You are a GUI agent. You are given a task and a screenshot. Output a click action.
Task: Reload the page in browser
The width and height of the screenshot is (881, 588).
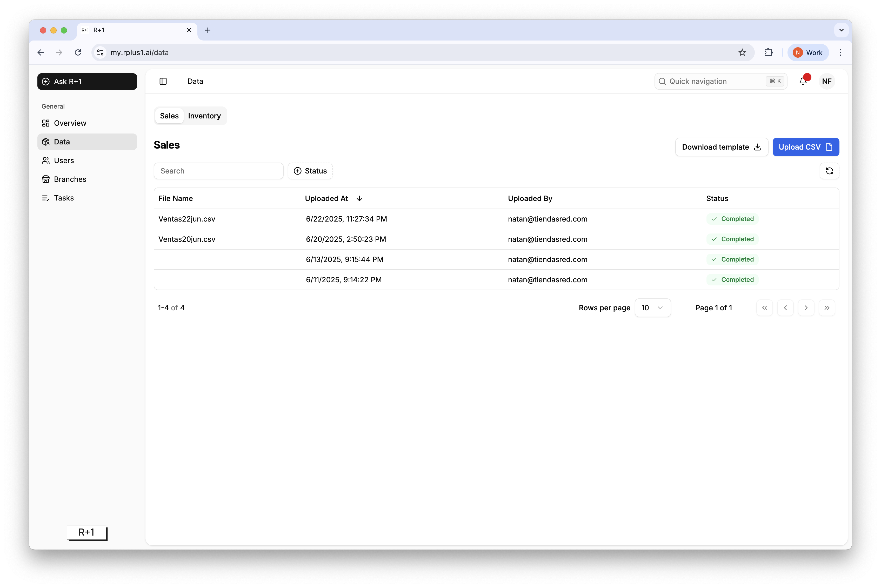(78, 52)
